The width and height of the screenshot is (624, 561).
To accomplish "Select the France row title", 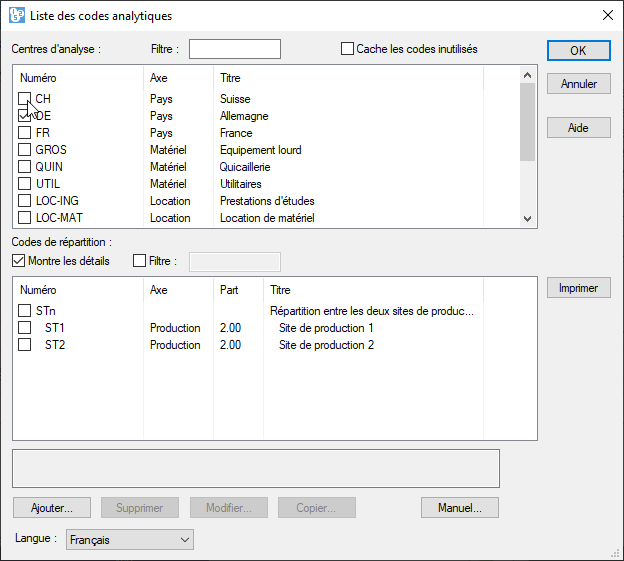I will click(236, 133).
